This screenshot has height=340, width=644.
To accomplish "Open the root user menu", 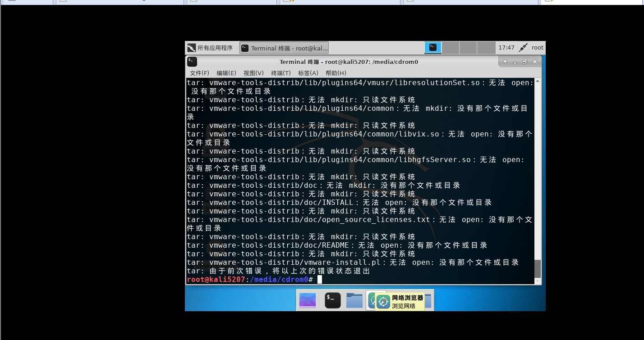I will click(538, 48).
